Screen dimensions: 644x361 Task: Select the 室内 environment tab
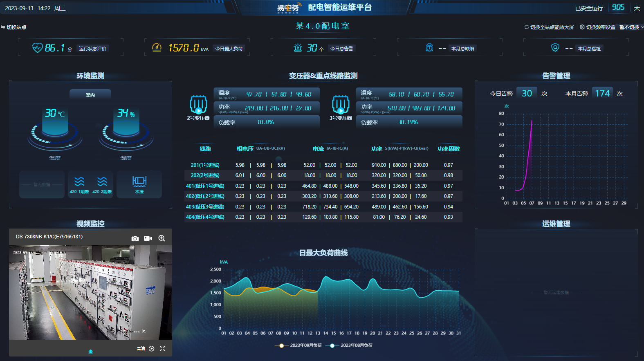90,94
